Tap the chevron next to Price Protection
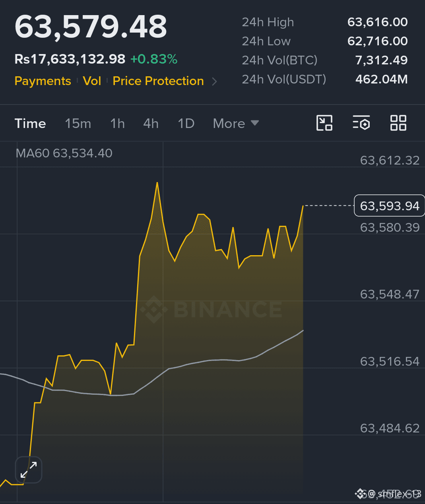 pos(215,81)
